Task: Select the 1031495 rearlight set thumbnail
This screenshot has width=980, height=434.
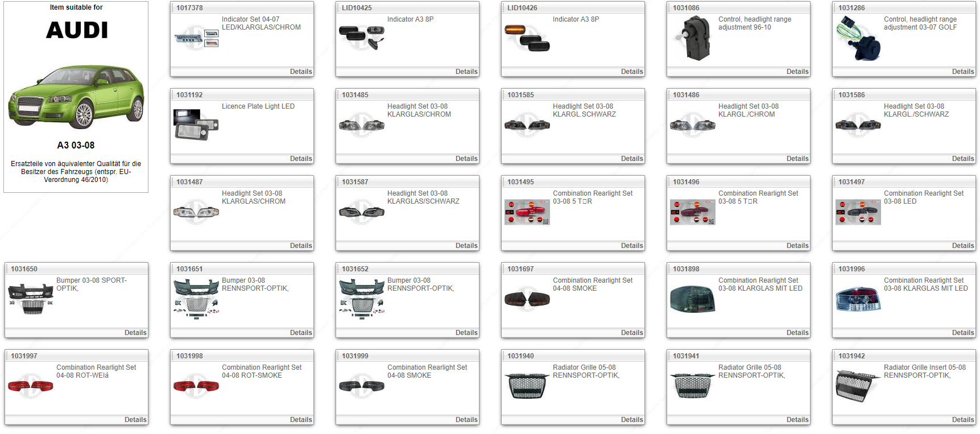Action: click(527, 212)
